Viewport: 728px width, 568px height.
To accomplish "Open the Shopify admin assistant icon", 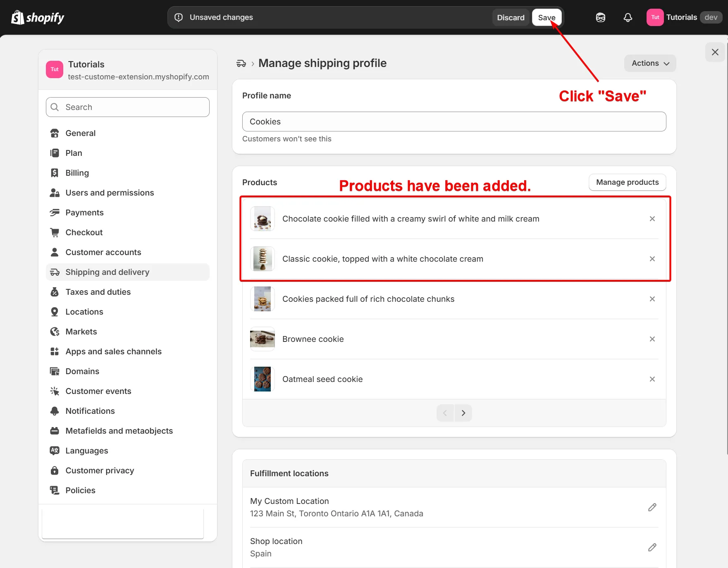I will pyautogui.click(x=600, y=17).
